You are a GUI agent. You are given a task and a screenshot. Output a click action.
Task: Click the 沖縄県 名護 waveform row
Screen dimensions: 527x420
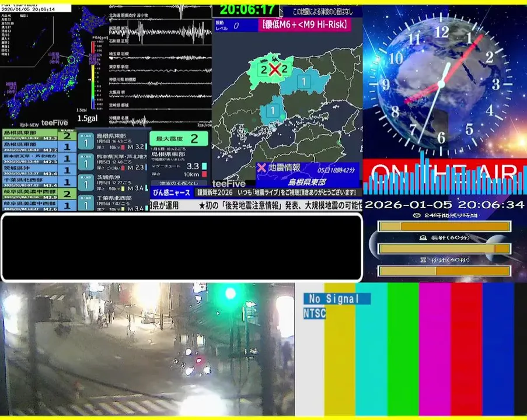tap(160, 121)
